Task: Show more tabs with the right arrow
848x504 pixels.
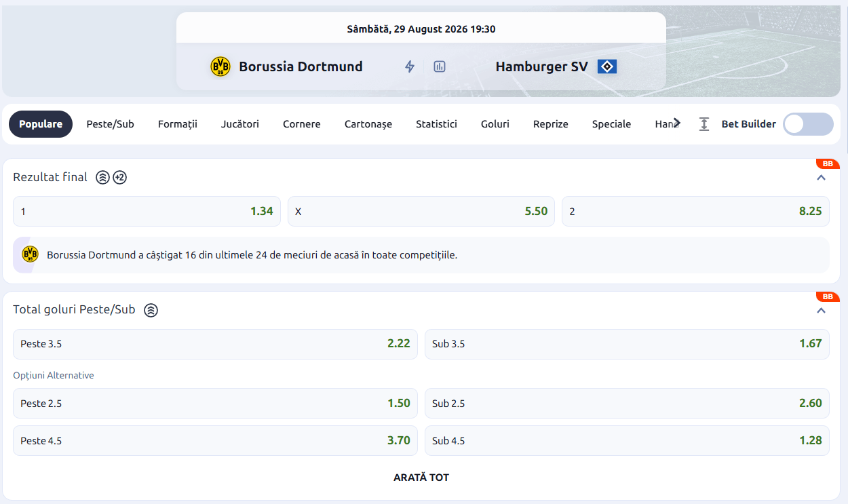Action: (676, 123)
